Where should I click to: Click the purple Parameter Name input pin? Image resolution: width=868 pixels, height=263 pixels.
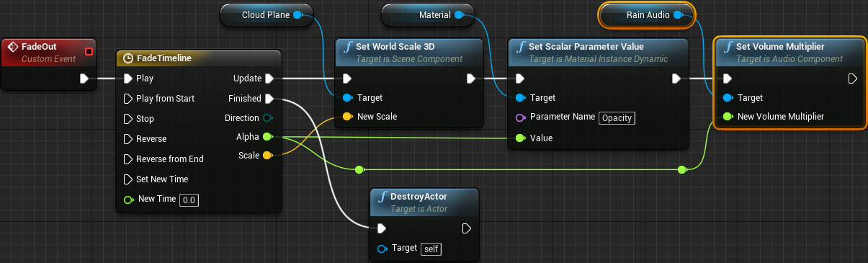(521, 117)
